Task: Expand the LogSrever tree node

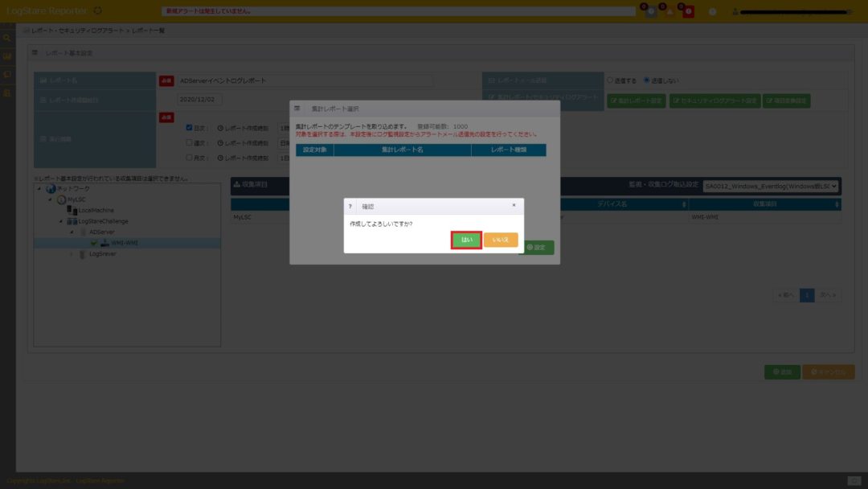Action: coord(72,253)
